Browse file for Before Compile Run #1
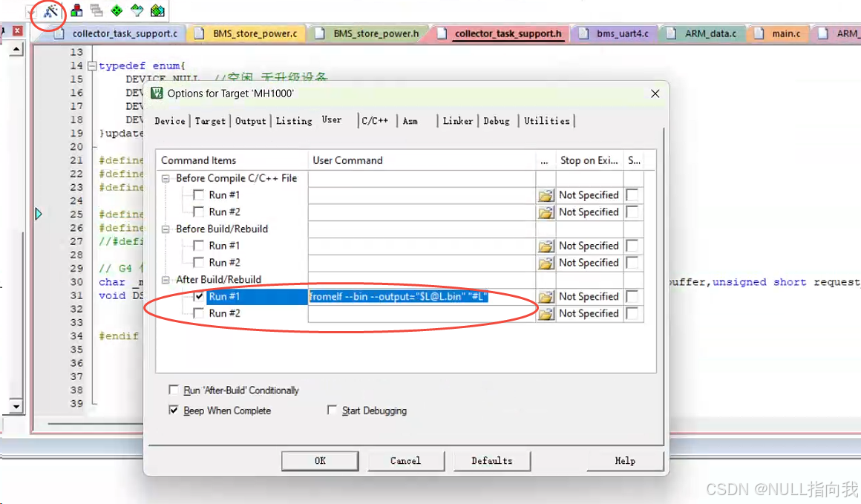 click(x=546, y=195)
